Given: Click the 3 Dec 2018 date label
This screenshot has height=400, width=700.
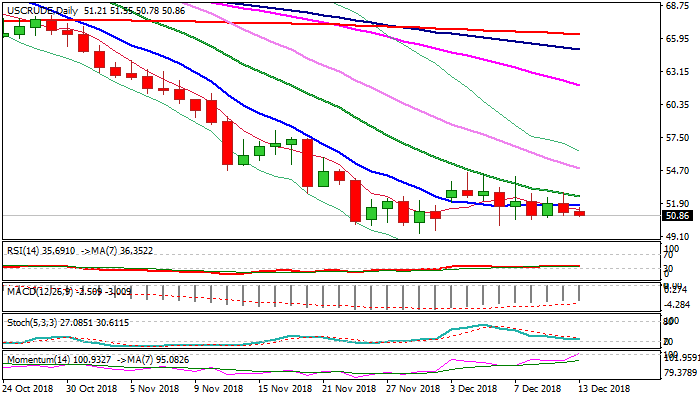Looking at the screenshot, I should pos(476,388).
